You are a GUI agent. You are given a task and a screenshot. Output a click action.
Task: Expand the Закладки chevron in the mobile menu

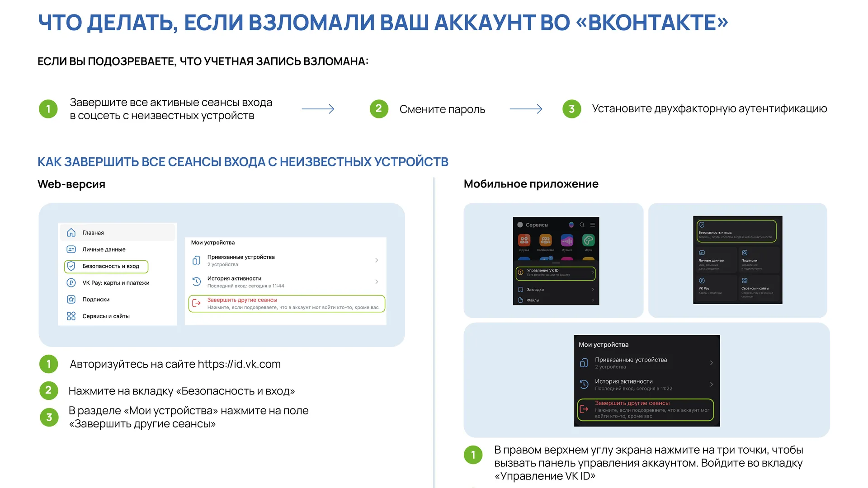coord(593,290)
